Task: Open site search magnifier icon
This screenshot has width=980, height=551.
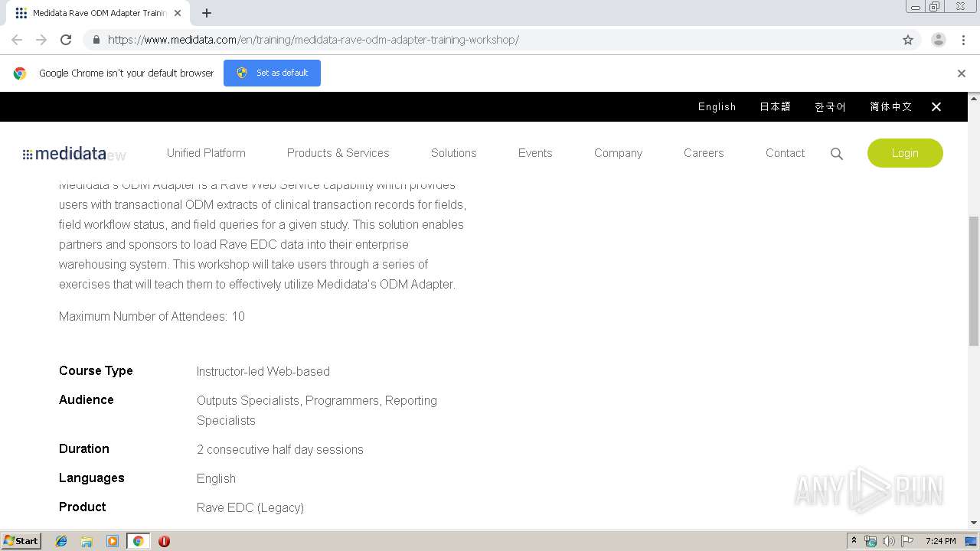Action: [x=837, y=154]
